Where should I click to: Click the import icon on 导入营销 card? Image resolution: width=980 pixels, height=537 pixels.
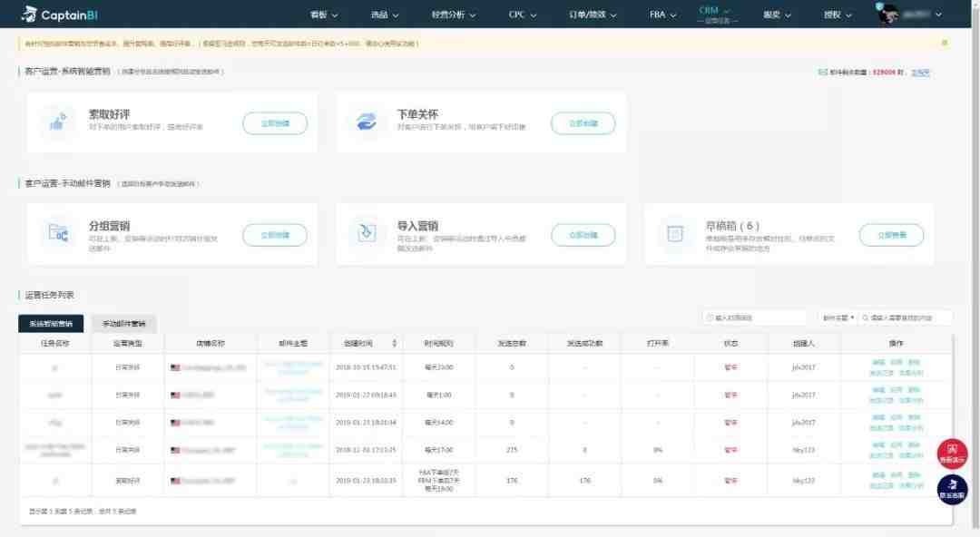tap(367, 232)
